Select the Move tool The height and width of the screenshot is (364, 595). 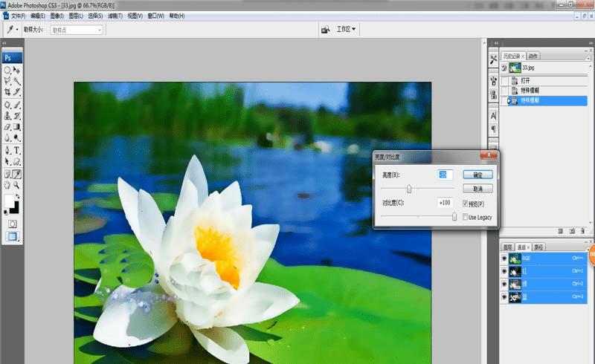tap(16, 70)
